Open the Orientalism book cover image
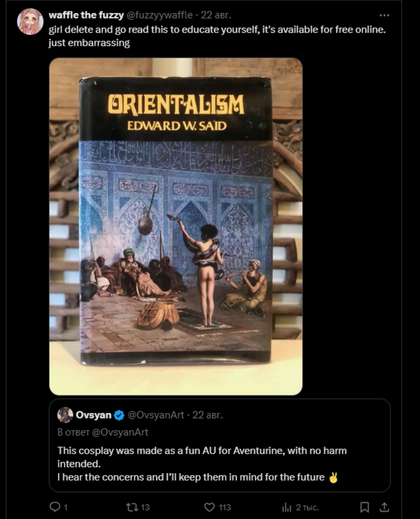This screenshot has width=420, height=519. (176, 226)
